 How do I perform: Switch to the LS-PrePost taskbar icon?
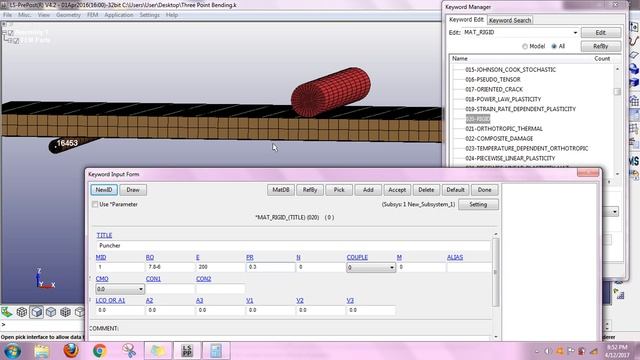pos(187,351)
